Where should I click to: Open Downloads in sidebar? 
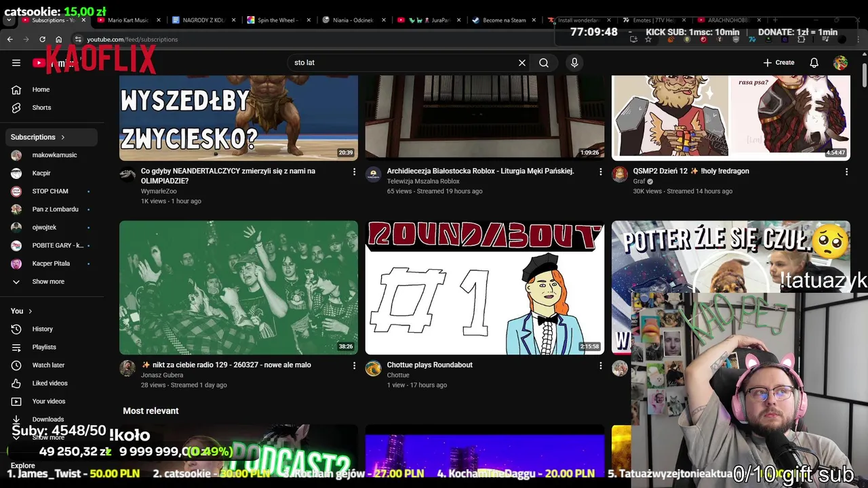click(49, 419)
